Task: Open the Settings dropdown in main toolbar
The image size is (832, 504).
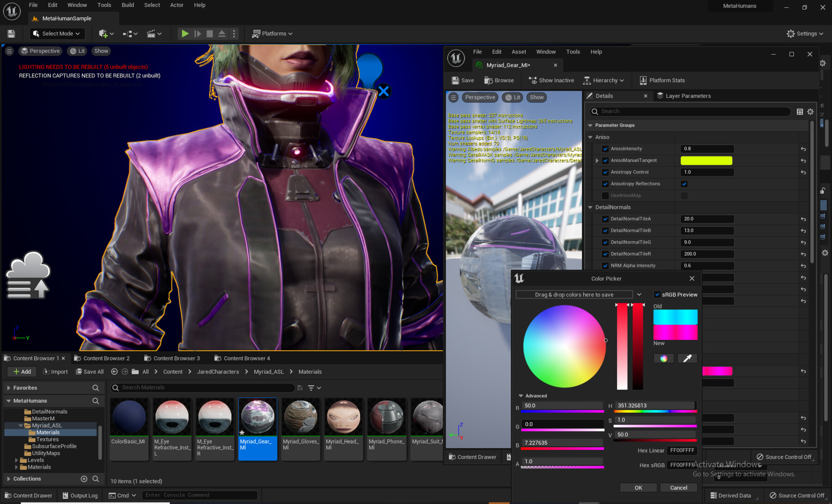Action: tap(805, 34)
